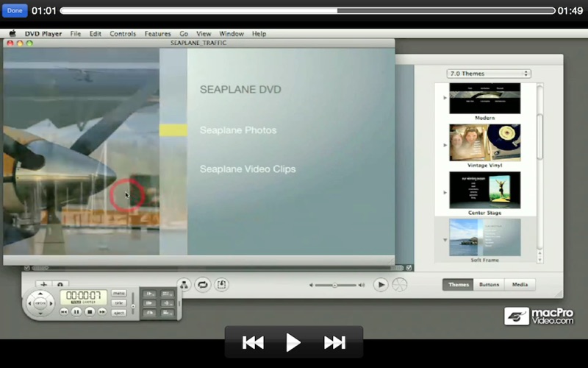Open the Apple menu
Screen dimensions: 588x368
[x=12, y=33]
